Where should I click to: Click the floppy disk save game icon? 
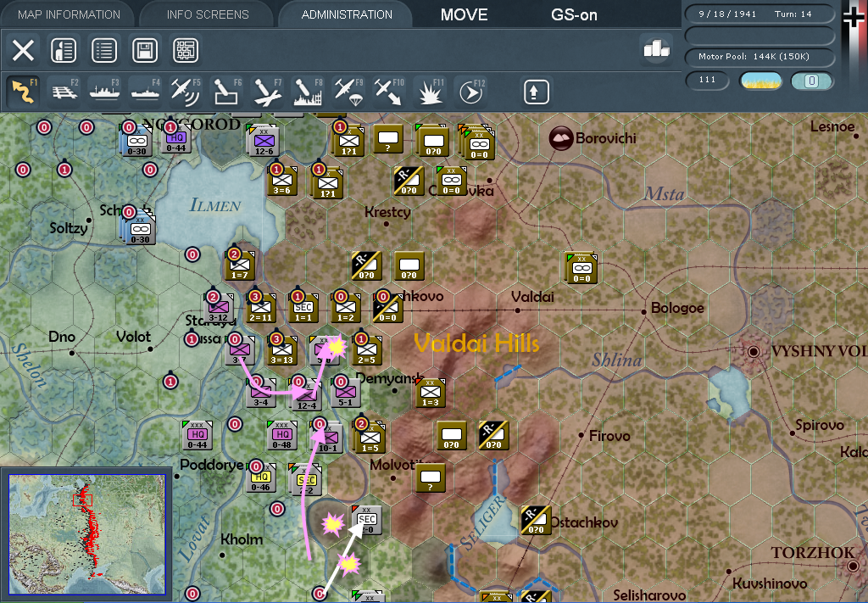point(145,50)
